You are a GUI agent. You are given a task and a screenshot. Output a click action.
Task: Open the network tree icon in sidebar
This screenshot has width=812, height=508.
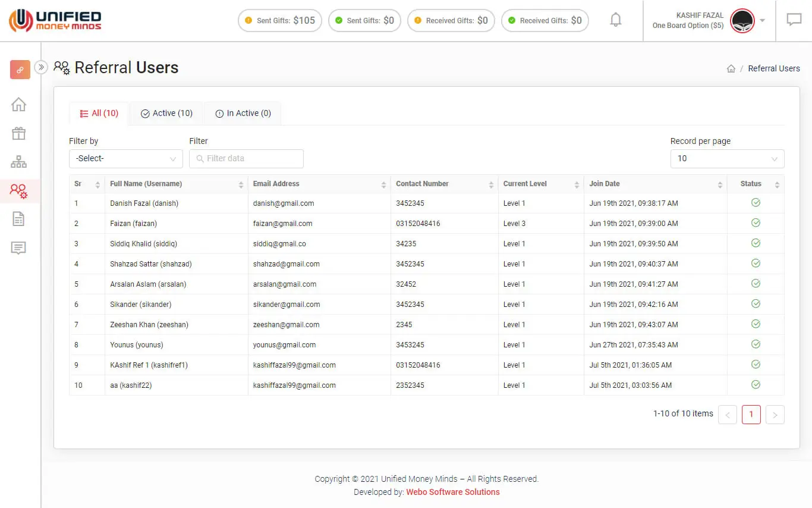19,162
